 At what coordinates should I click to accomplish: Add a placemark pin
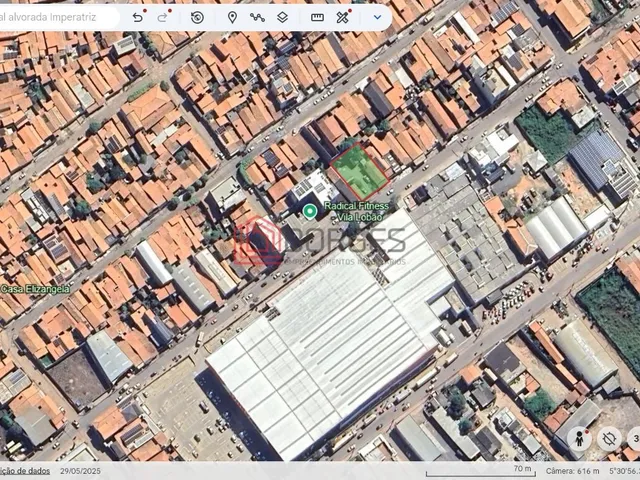click(232, 17)
